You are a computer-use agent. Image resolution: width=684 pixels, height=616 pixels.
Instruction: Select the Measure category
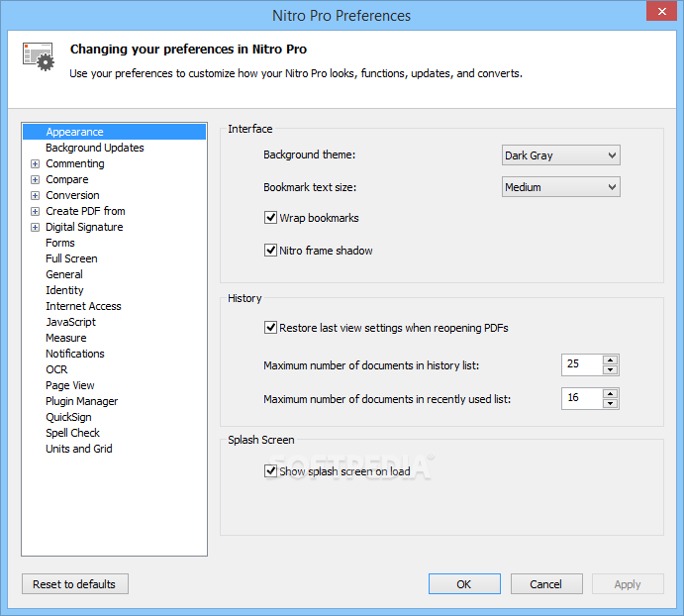click(66, 338)
